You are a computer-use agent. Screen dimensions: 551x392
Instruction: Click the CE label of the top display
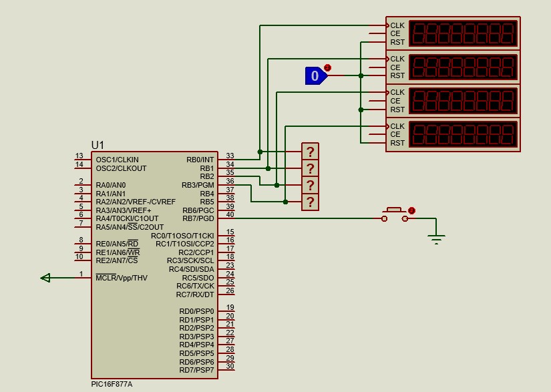[395, 33]
